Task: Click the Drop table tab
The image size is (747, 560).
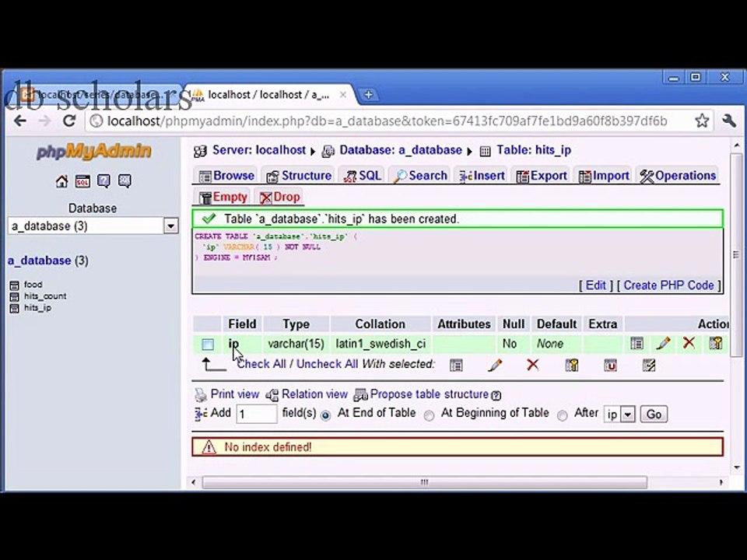Action: point(279,197)
